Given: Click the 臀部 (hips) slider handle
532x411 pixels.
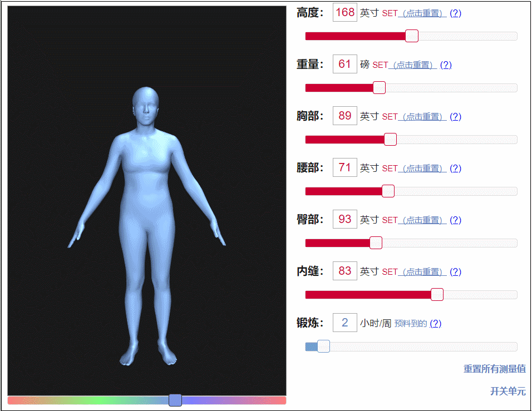Looking at the screenshot, I should coord(376,242).
